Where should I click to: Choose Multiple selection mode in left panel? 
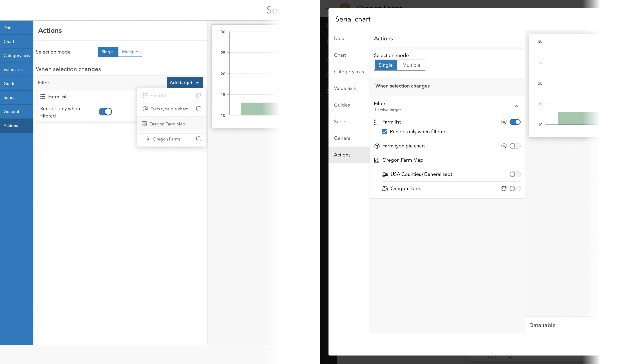coord(130,52)
